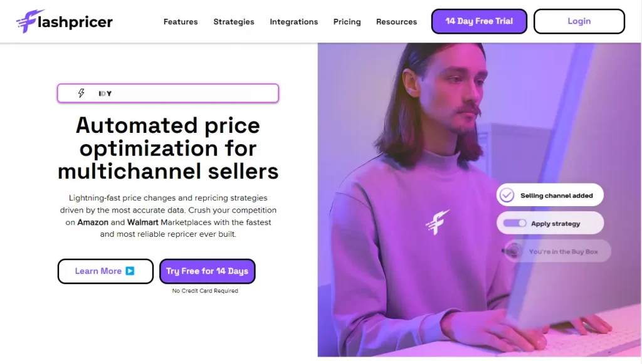Click the checkmark circle on Selling channel added

point(507,195)
